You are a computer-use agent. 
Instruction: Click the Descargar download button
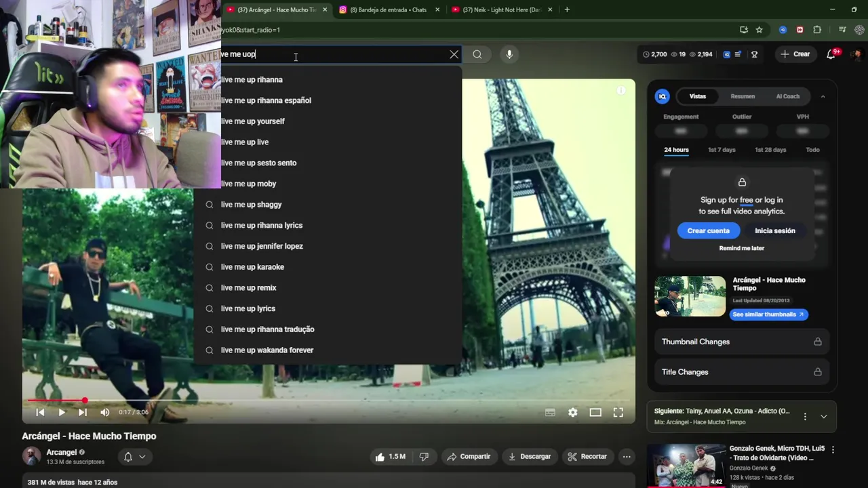point(530,457)
